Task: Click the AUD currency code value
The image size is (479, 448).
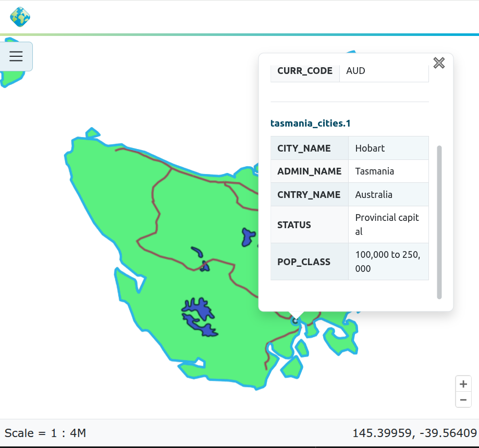Action: 355,71
